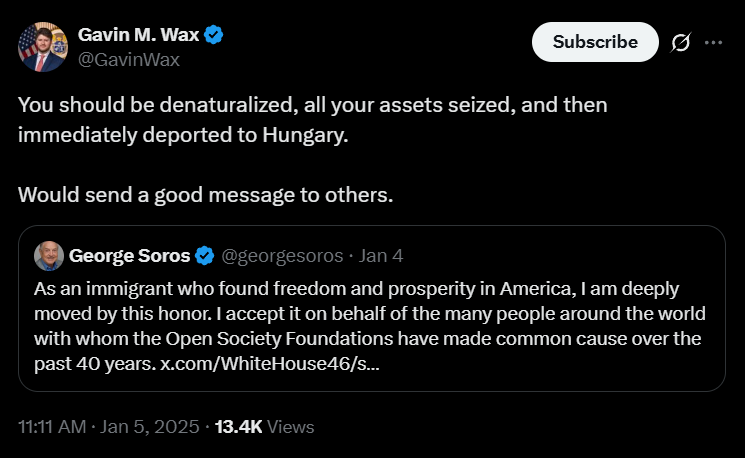View the 13.4K Views analytics

pyautogui.click(x=264, y=427)
